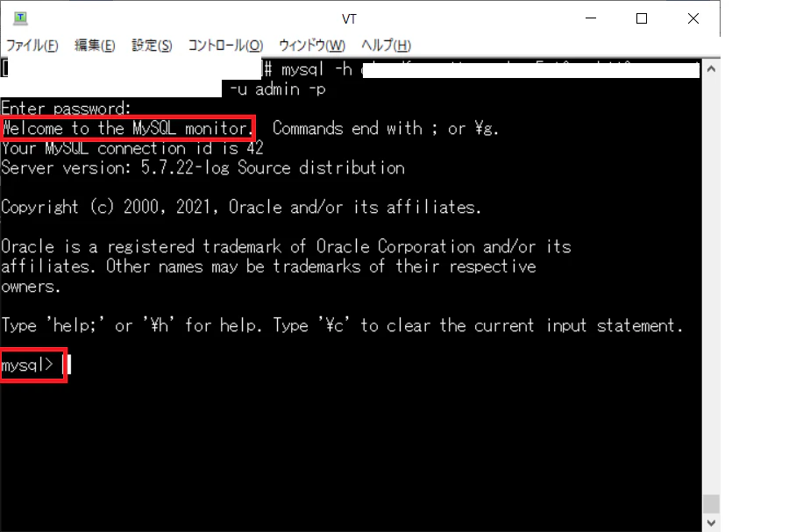Screen dimensions: 803x532
Task: Click the '-u admin -p' command text
Action: 277,89
